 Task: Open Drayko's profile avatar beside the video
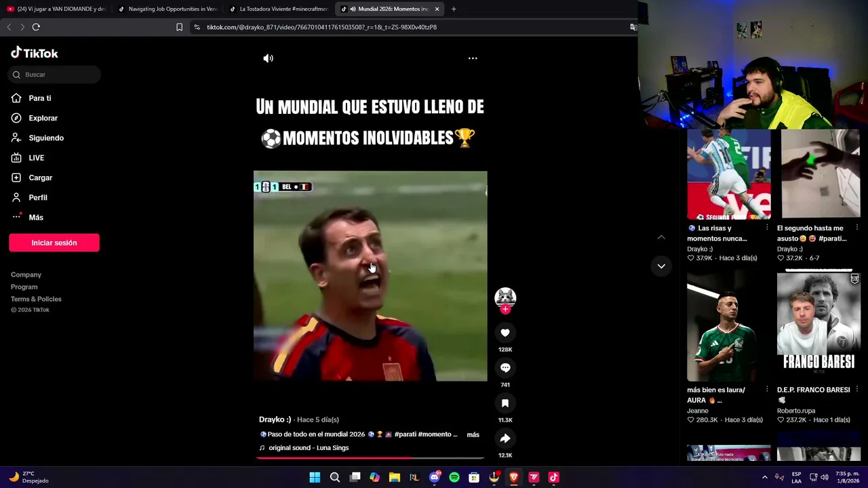coord(505,297)
